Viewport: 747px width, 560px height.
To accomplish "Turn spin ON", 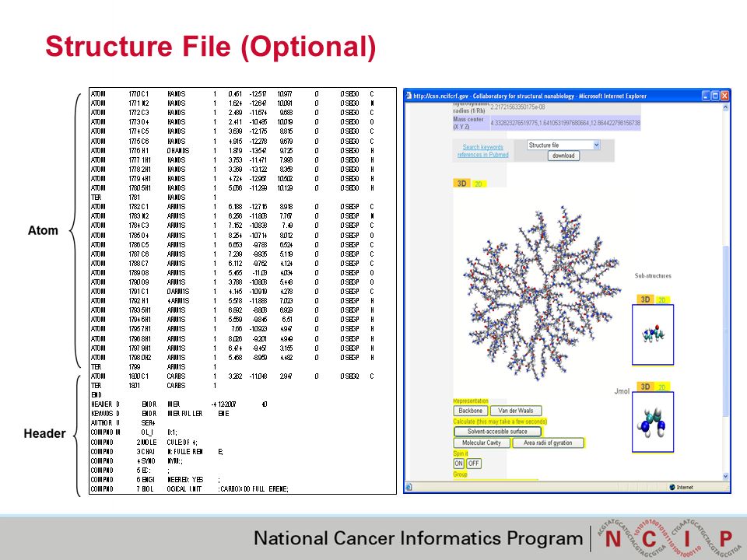I will pos(458,464).
